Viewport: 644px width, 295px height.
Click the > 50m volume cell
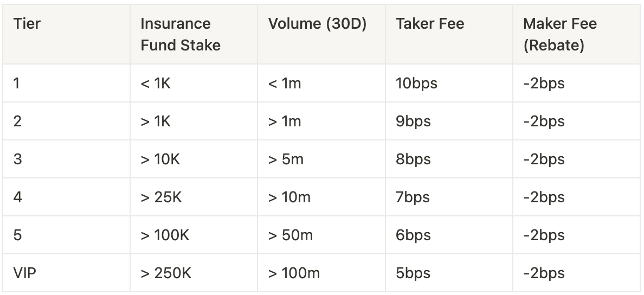(x=290, y=235)
